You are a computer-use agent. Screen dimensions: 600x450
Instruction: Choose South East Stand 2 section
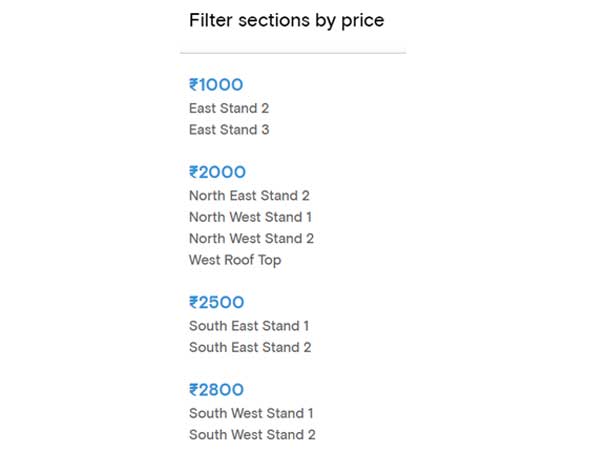click(x=249, y=348)
